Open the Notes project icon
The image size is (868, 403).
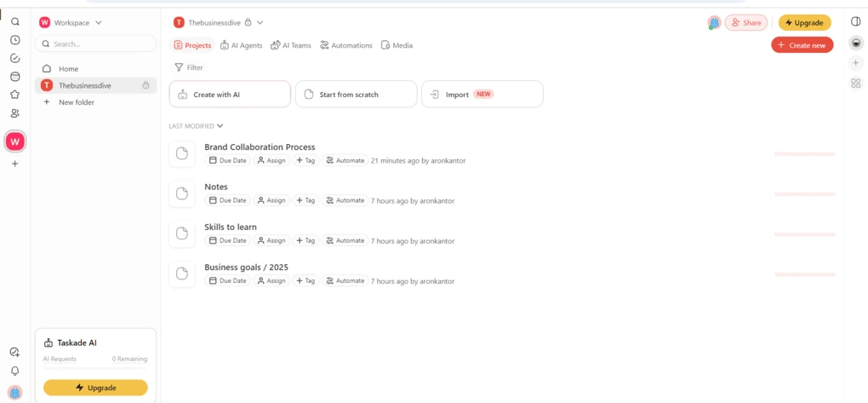[181, 193]
